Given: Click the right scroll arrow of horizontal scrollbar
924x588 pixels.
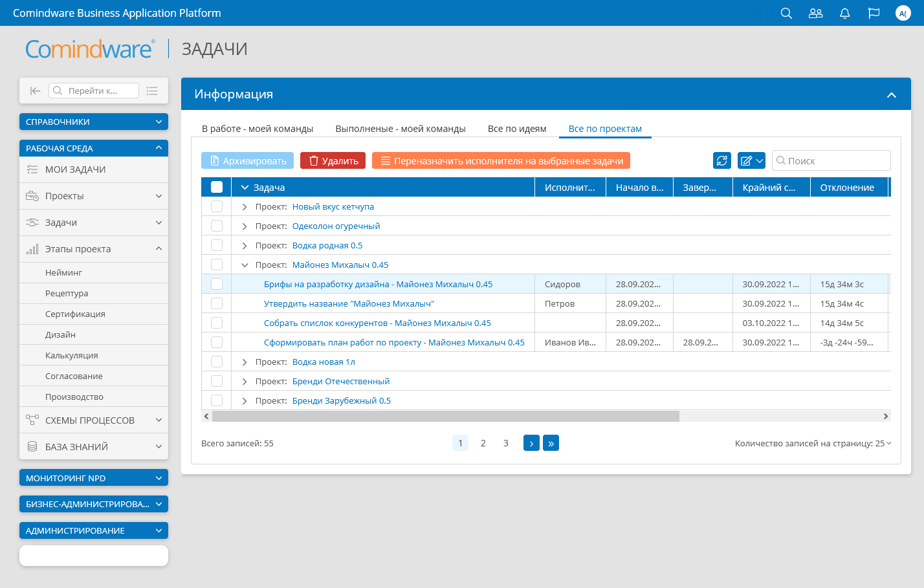Looking at the screenshot, I should coord(886,416).
